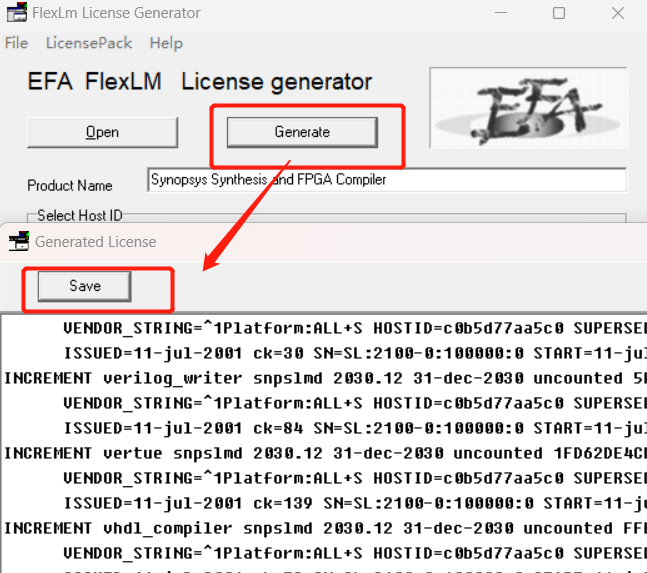This screenshot has width=647, height=573.
Task: Maximize the FlexLm License Generator window
Action: pyautogui.click(x=559, y=13)
